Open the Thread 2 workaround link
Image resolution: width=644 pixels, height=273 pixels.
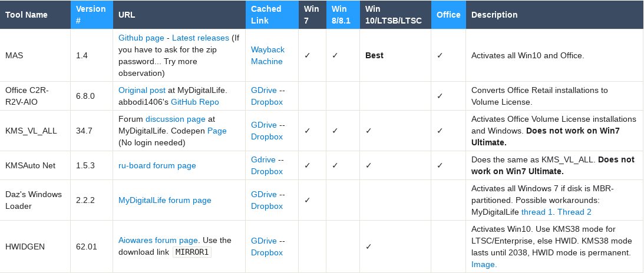coord(574,212)
